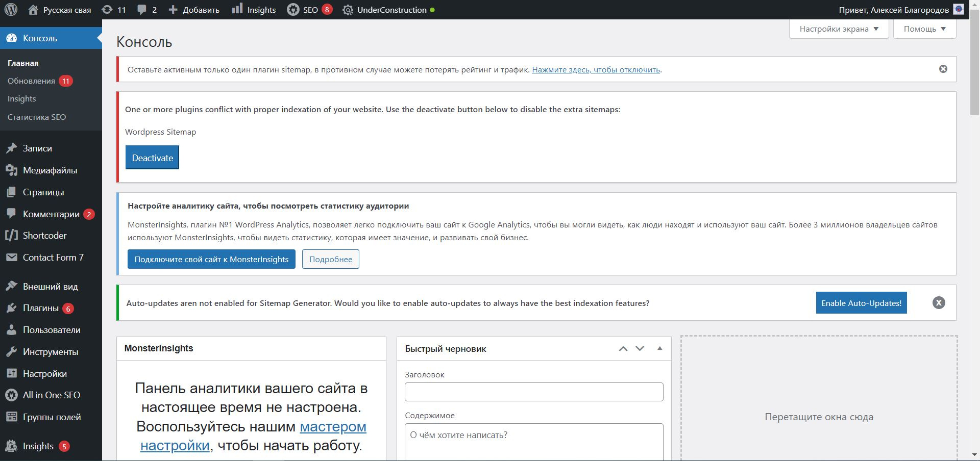Focus the Заголовок input field
Screen dimensions: 980x461
coord(534,392)
